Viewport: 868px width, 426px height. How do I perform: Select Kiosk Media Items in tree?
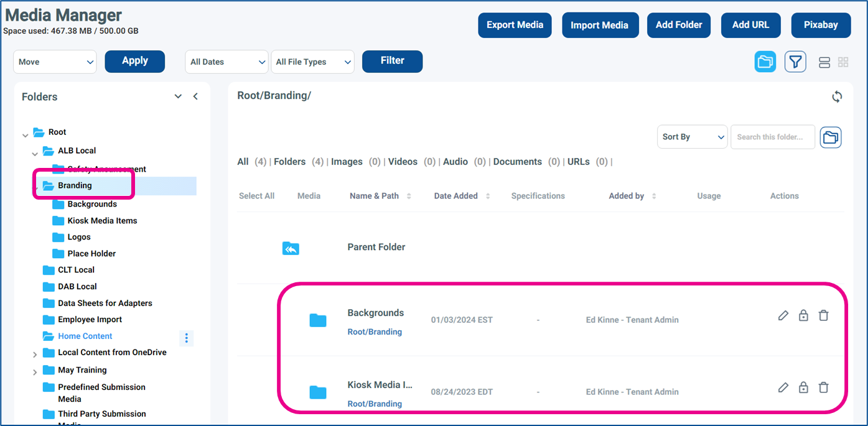pos(102,221)
